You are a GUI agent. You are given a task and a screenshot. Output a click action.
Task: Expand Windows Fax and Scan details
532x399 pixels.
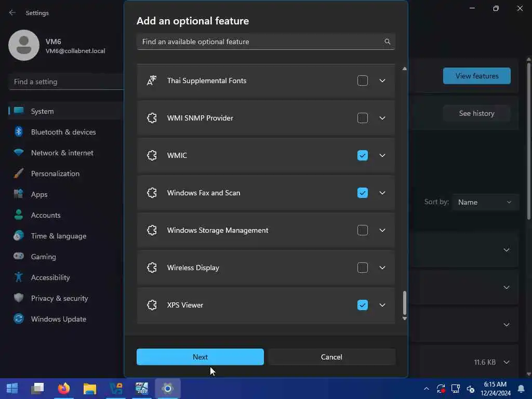point(382,193)
